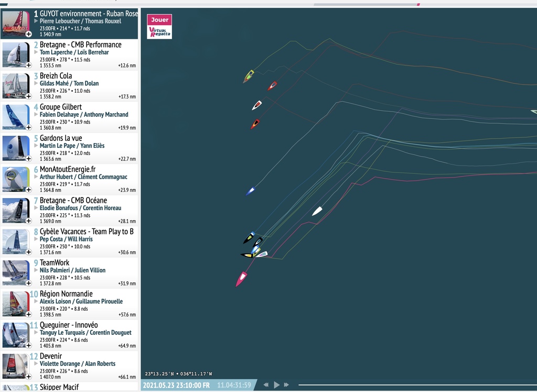The height and width of the screenshot is (392, 537).
Task: Click the plus icon on Gardons la vue
Action: (28, 158)
